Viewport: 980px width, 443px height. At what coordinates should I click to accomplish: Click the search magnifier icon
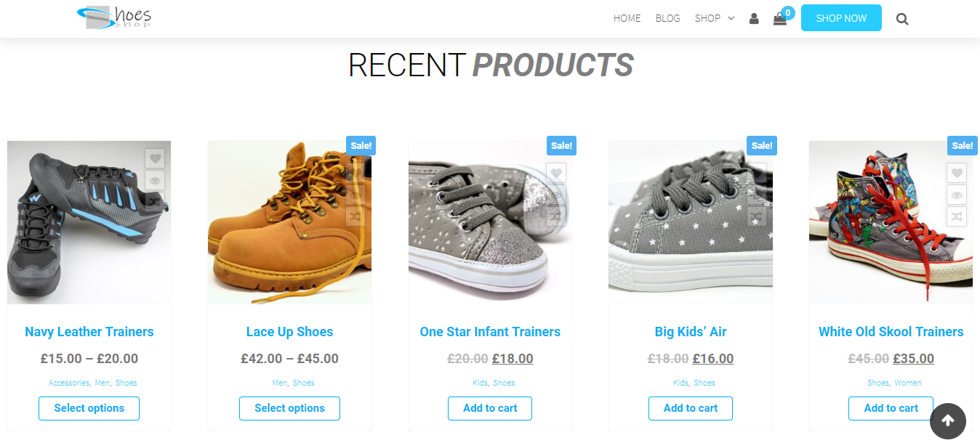point(902,20)
